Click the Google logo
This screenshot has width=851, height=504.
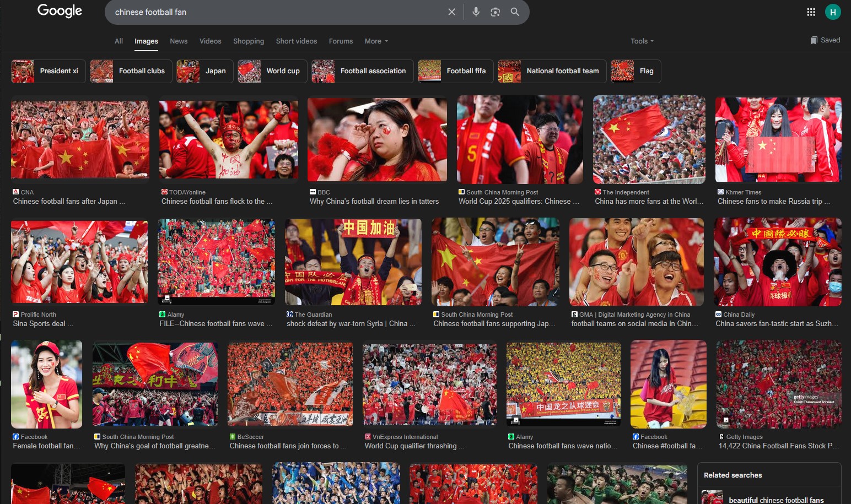(x=60, y=11)
